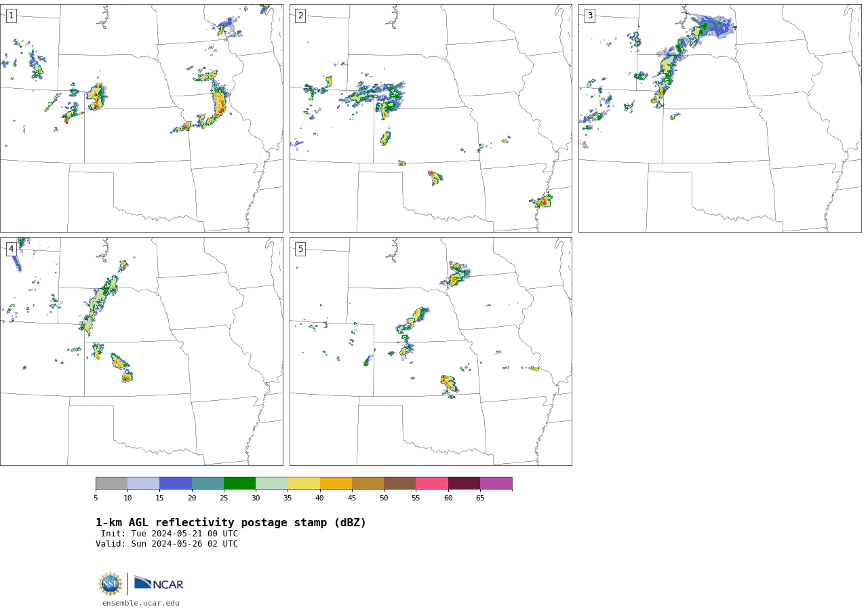
Task: Click the ensemble.ucar.edu text
Action: [x=141, y=603]
